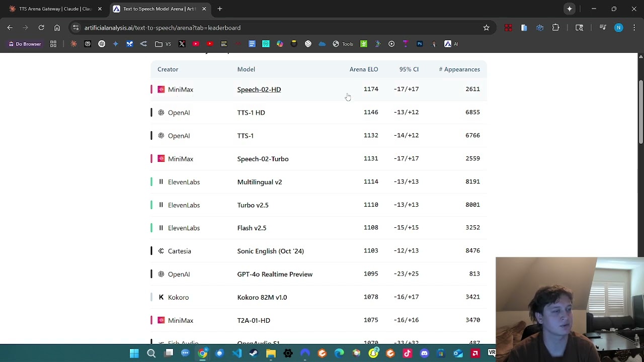Close the TTS Arena Gateway tab

tap(100, 9)
